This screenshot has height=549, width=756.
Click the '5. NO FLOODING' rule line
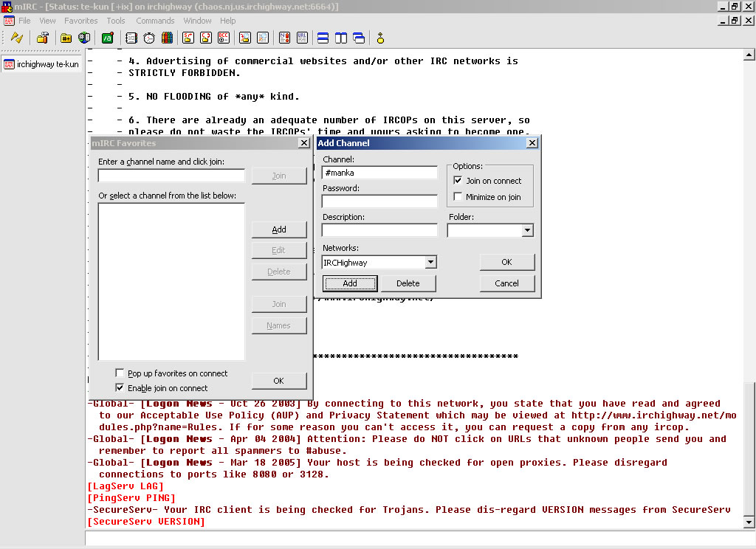[x=214, y=97]
